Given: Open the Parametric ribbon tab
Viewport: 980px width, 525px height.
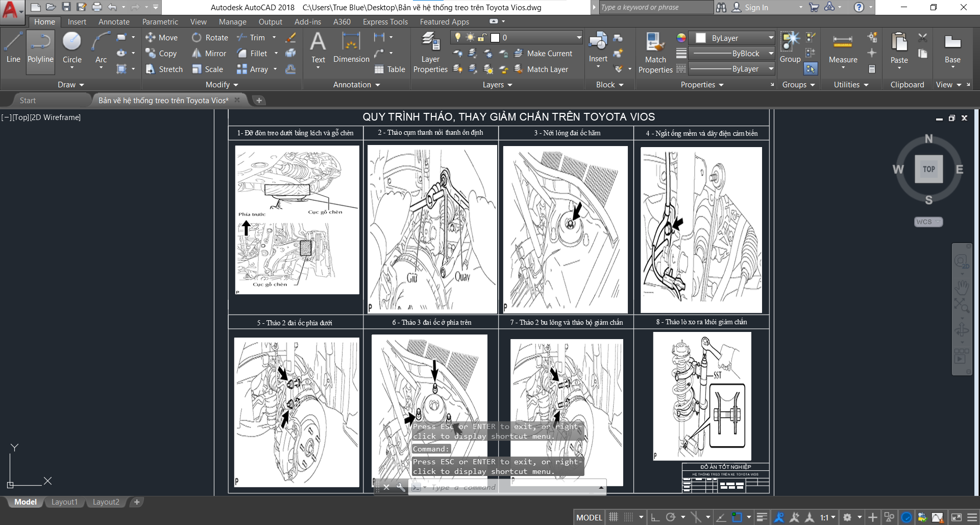Looking at the screenshot, I should coord(160,22).
